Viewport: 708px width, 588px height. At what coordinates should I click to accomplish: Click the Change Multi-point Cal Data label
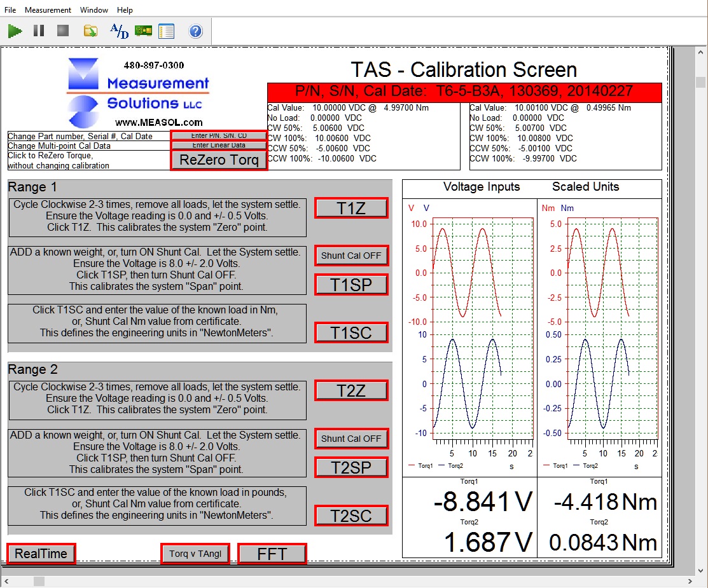pos(59,146)
